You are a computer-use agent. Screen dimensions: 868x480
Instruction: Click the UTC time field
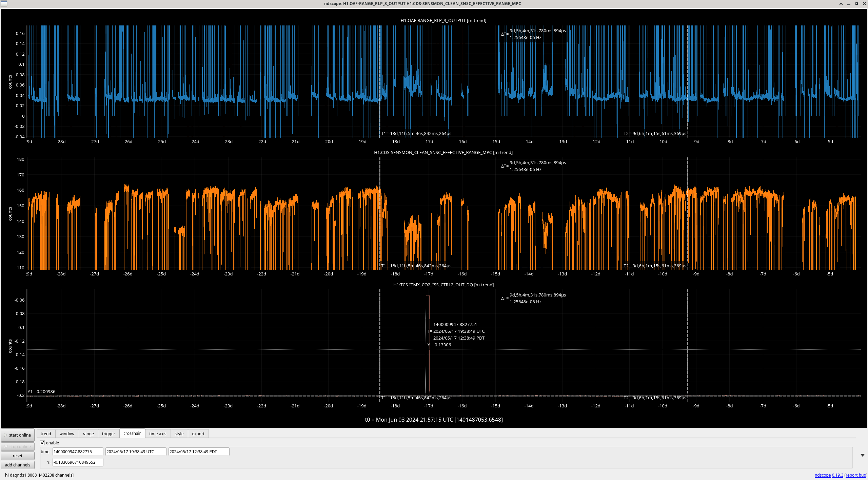click(x=136, y=452)
